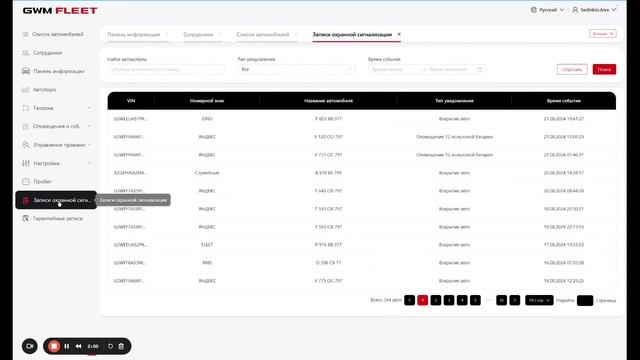Open the Больше dropdown at top right
This screenshot has height=360, width=640.
pyautogui.click(x=602, y=34)
